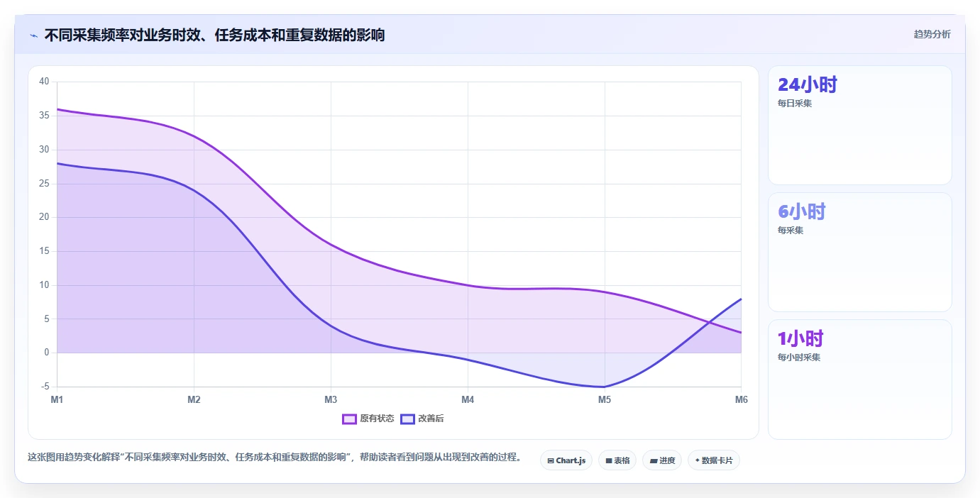
Task: Toggle the 改善后 legend item
Action: click(422, 419)
